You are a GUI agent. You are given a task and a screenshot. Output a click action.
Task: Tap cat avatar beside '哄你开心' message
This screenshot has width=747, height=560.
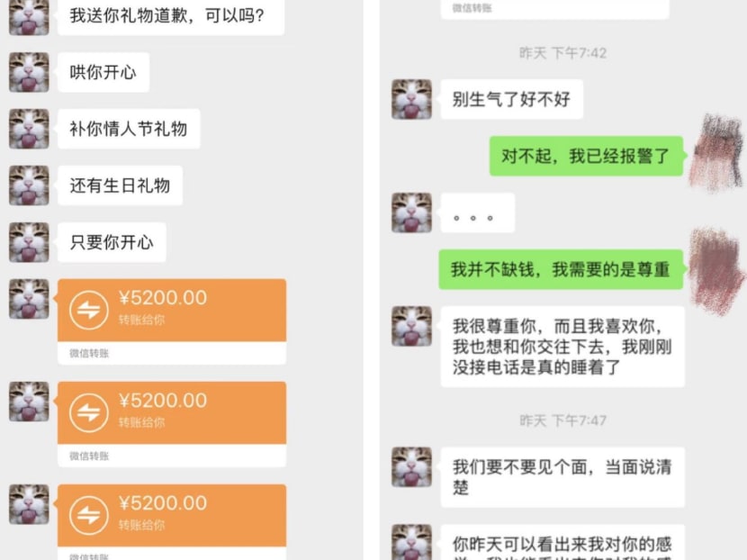coord(29,72)
